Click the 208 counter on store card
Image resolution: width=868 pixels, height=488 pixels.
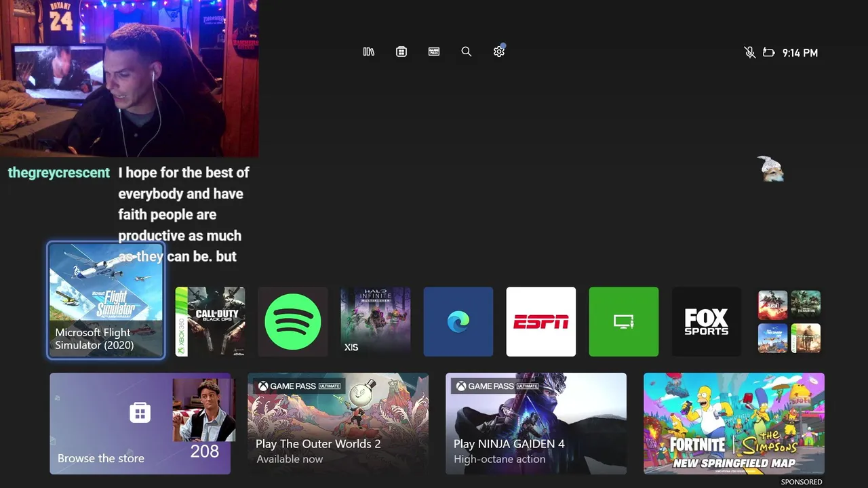205,451
